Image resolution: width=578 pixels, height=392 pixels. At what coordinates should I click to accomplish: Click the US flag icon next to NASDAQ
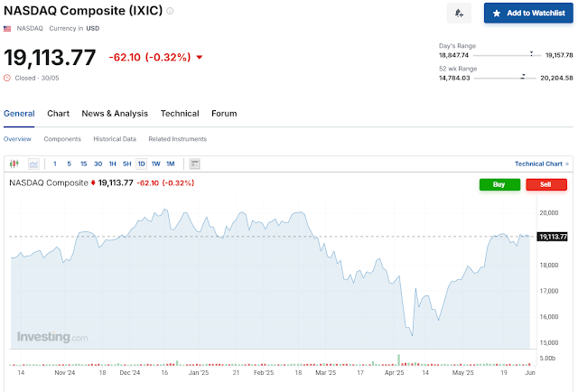click(7, 28)
